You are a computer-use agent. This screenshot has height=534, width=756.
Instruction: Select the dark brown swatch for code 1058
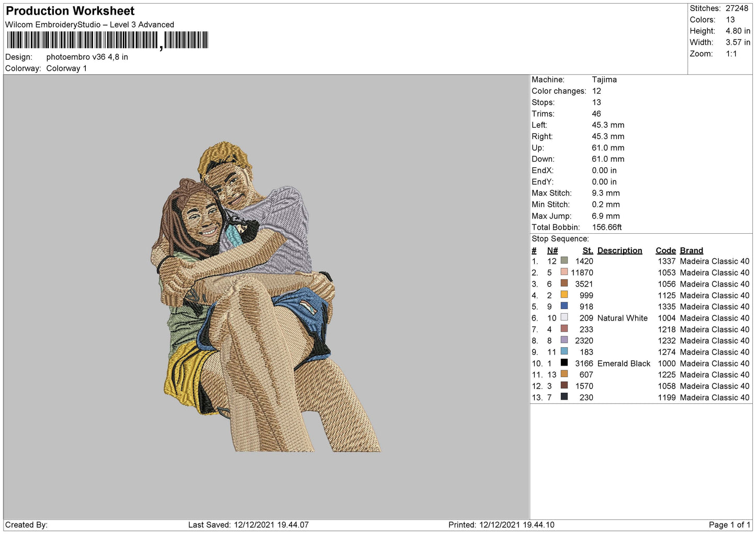tap(564, 385)
